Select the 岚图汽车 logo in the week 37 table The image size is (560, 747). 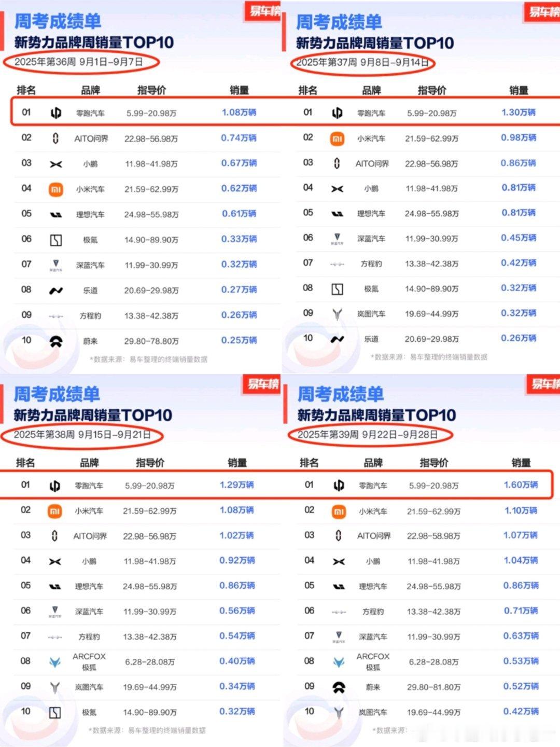pos(337,314)
